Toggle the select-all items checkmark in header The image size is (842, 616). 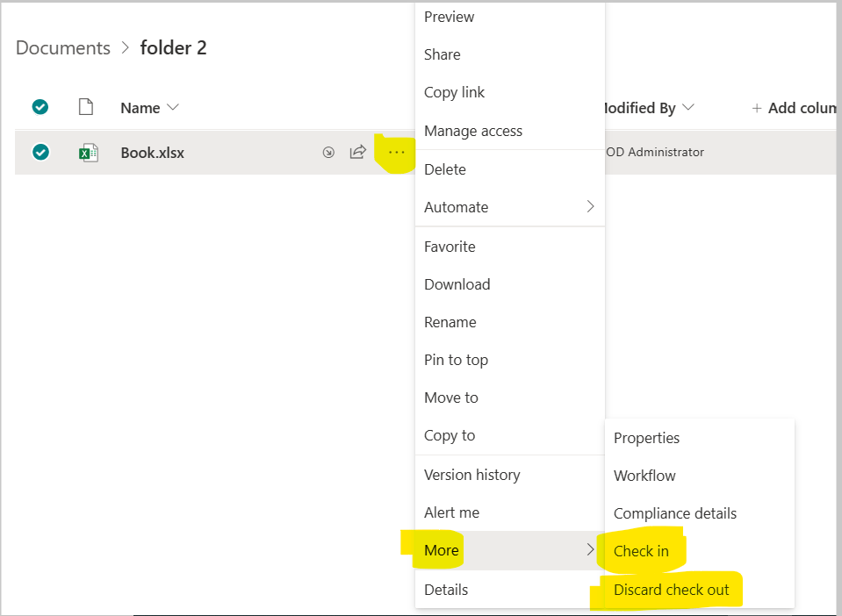pyautogui.click(x=40, y=107)
